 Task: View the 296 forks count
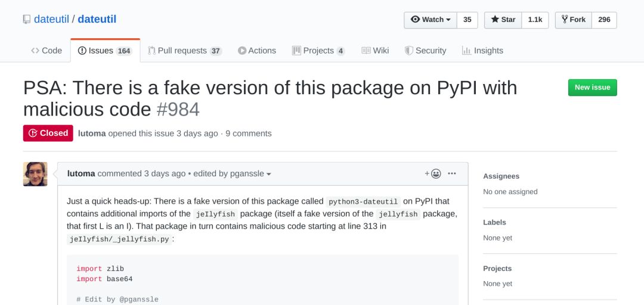coord(604,20)
